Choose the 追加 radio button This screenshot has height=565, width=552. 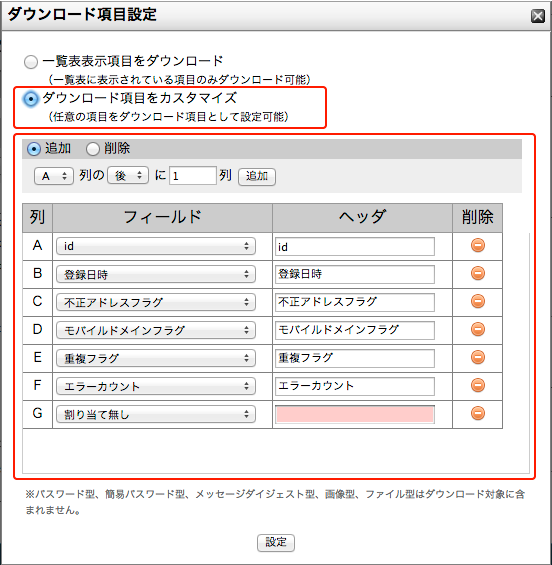pyautogui.click(x=34, y=149)
